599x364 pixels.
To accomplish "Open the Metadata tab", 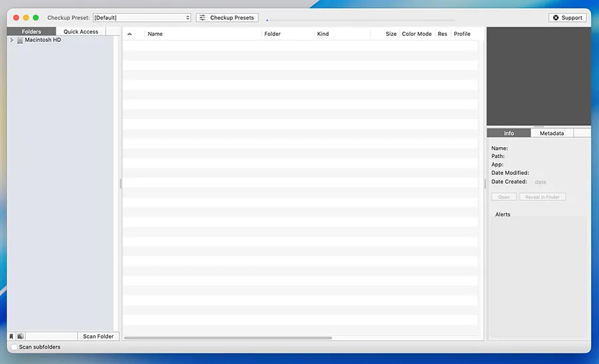I will (x=551, y=133).
